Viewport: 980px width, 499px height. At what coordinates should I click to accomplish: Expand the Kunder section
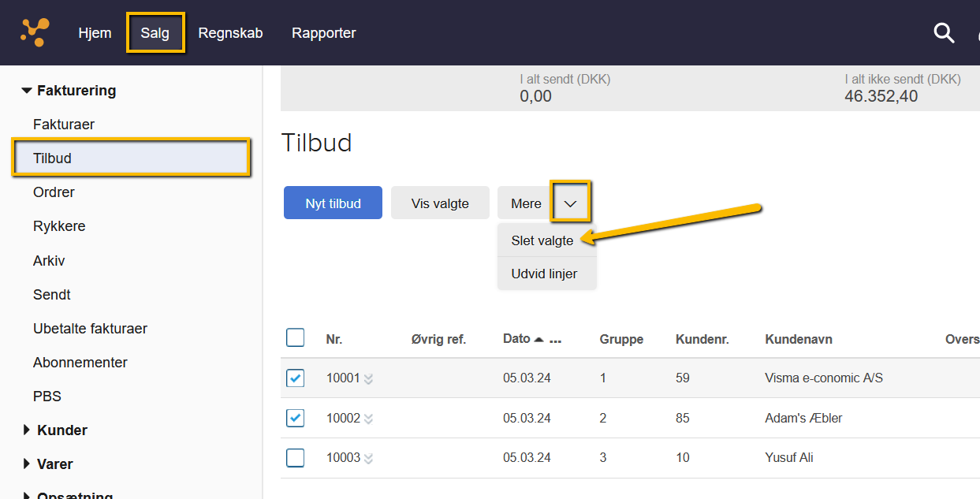point(27,430)
